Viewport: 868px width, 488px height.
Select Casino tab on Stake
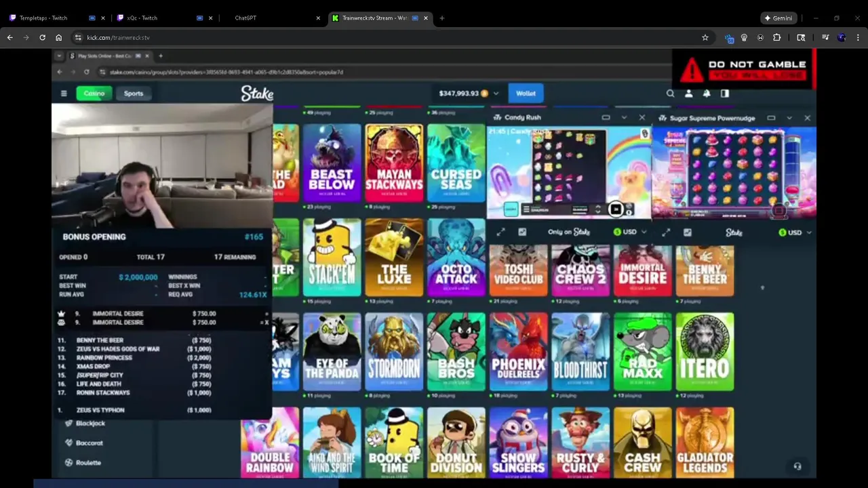pos(94,94)
